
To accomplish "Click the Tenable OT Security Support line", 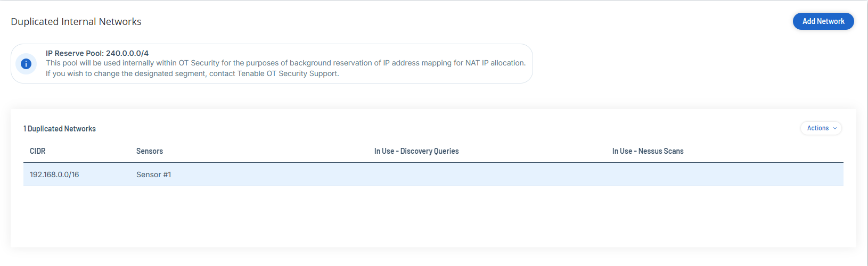I will [192, 73].
